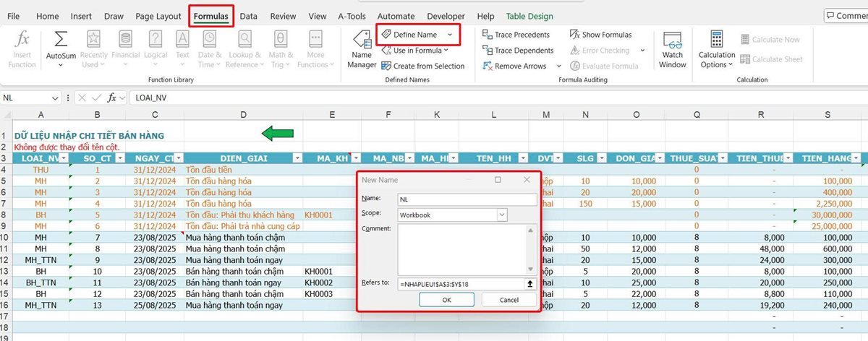Expand the Scope combo box
The height and width of the screenshot is (341, 868).
pyautogui.click(x=501, y=215)
